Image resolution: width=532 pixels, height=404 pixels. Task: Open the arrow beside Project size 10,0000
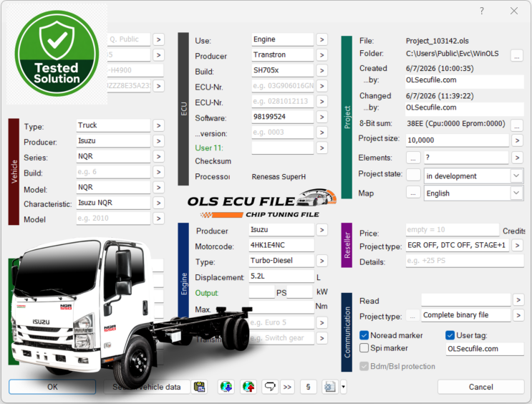coord(517,140)
